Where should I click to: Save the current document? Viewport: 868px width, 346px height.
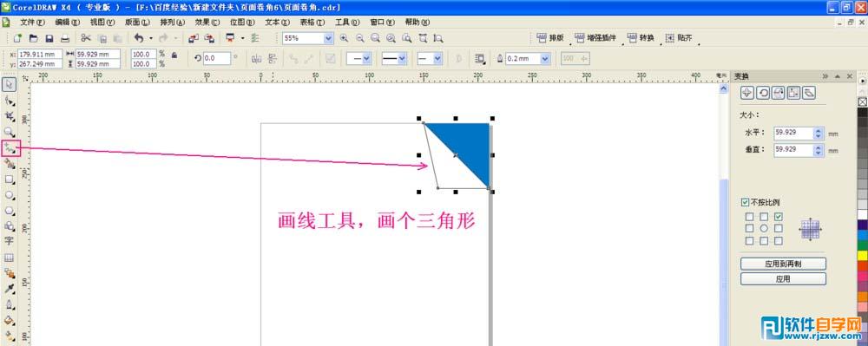pyautogui.click(x=49, y=38)
